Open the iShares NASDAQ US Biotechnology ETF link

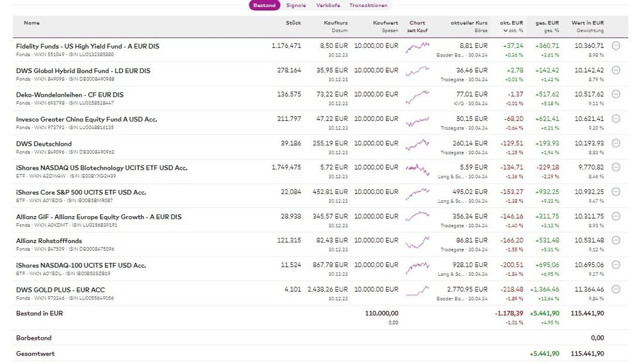point(102,168)
